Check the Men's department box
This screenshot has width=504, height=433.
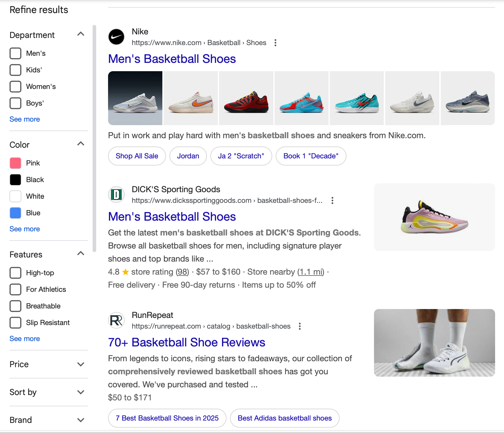click(15, 53)
